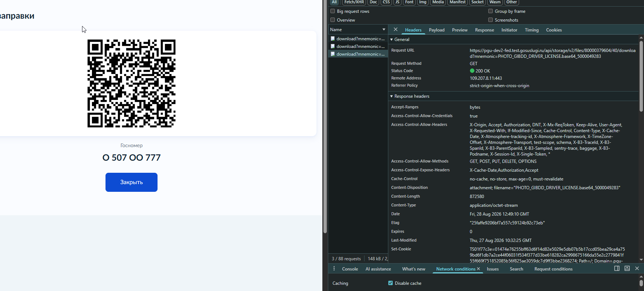This screenshot has width=644, height=291.
Task: Click the application/octet-stream Content-Type value
Action: tap(494, 205)
